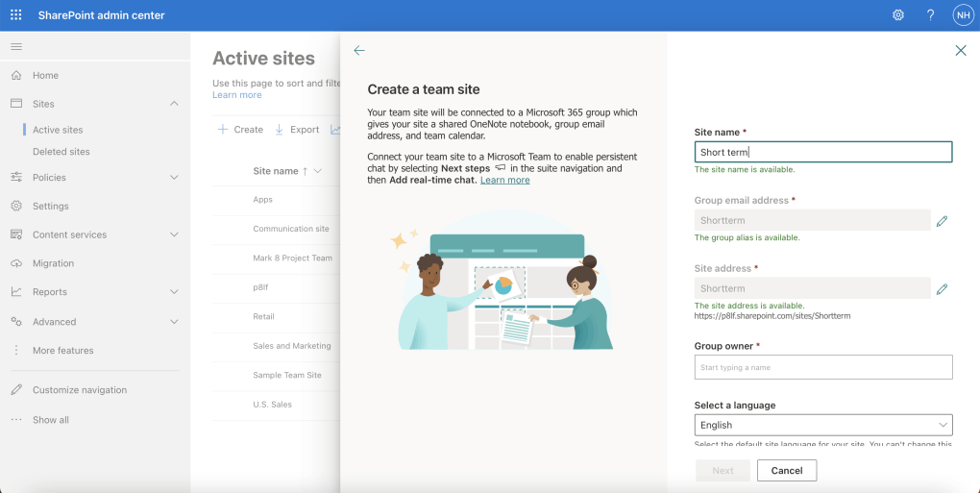Screen dimensions: 980x493
Task: Sort by Site name column header
Action: 276,171
